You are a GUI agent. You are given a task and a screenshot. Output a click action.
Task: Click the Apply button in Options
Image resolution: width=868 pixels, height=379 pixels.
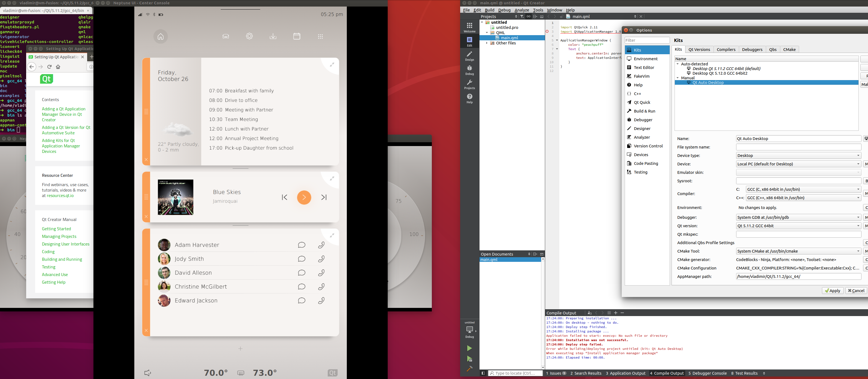pos(832,290)
